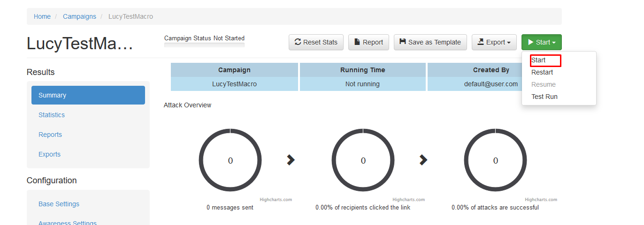Click the Campaign Status progress bar
644x225 pixels.
click(204, 45)
